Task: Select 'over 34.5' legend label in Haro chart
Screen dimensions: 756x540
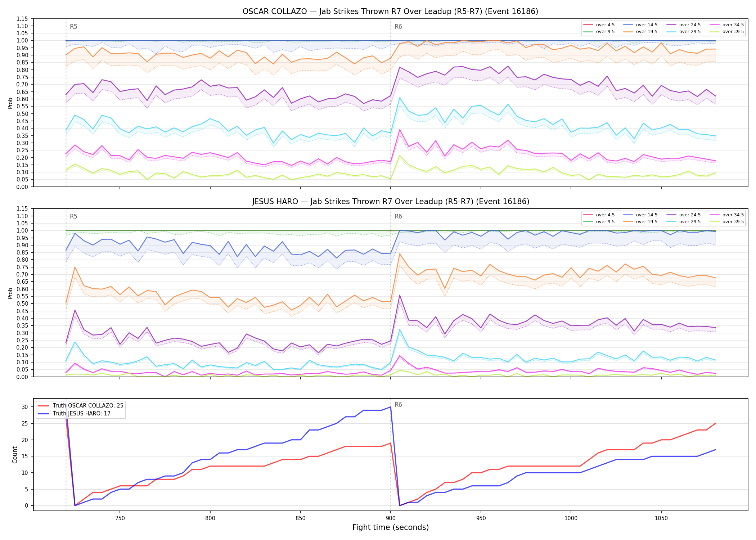Action: (733, 215)
